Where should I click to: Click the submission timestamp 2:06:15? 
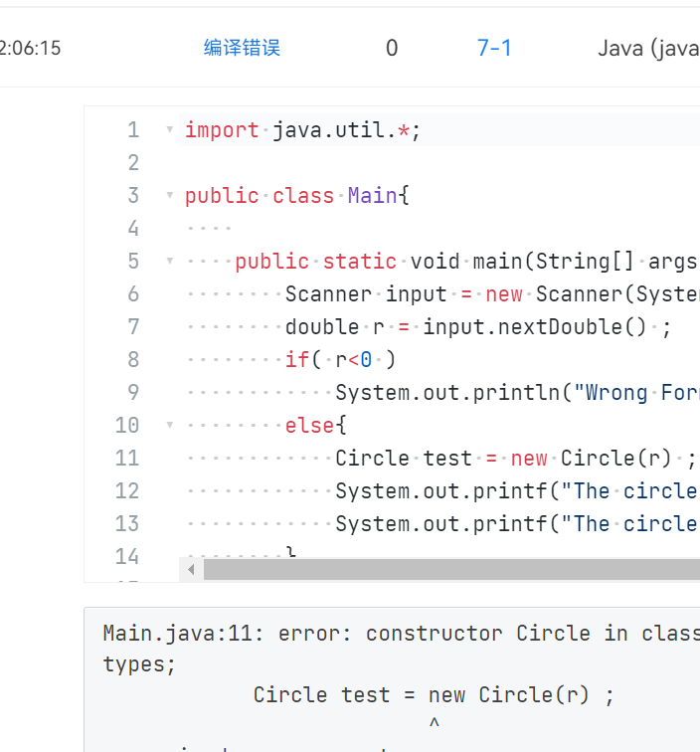coord(31,48)
